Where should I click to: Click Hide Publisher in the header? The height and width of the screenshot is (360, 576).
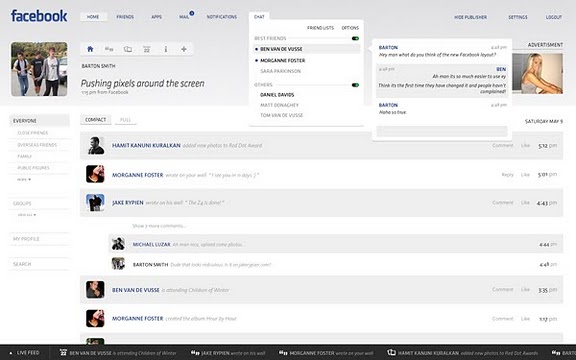coord(471,17)
